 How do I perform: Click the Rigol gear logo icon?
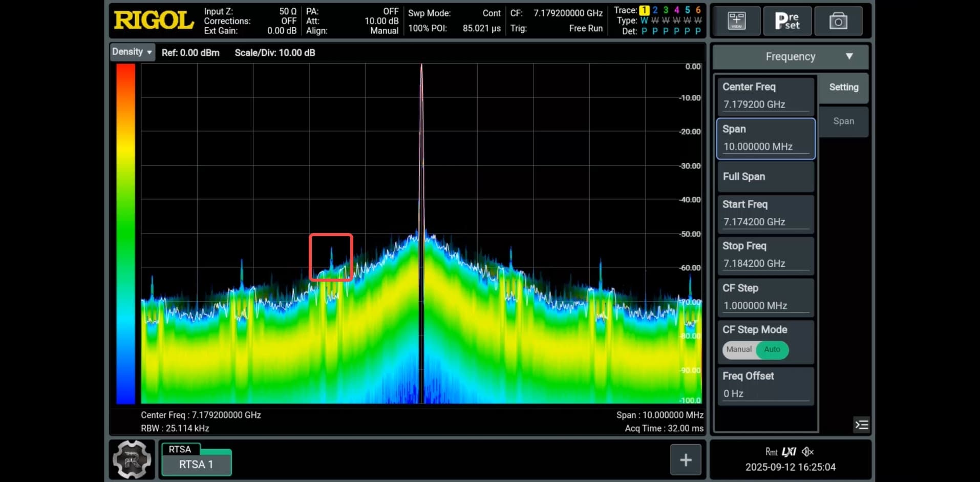coord(132,459)
